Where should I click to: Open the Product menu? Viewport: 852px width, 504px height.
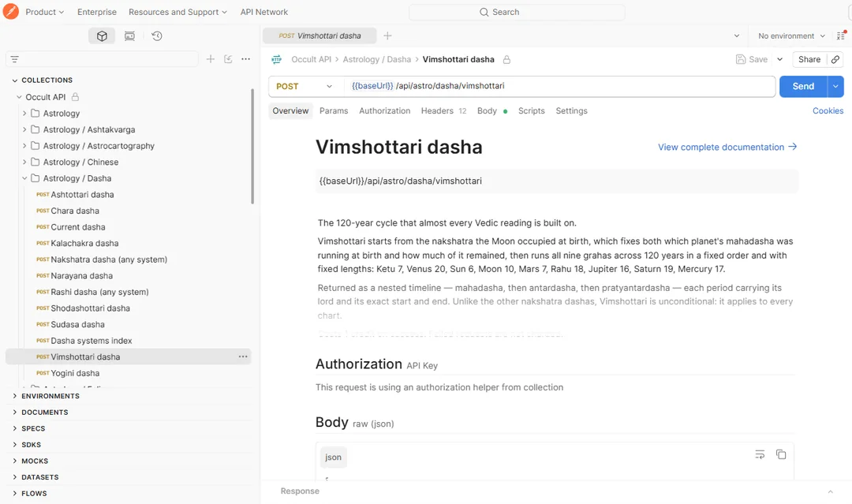(44, 12)
